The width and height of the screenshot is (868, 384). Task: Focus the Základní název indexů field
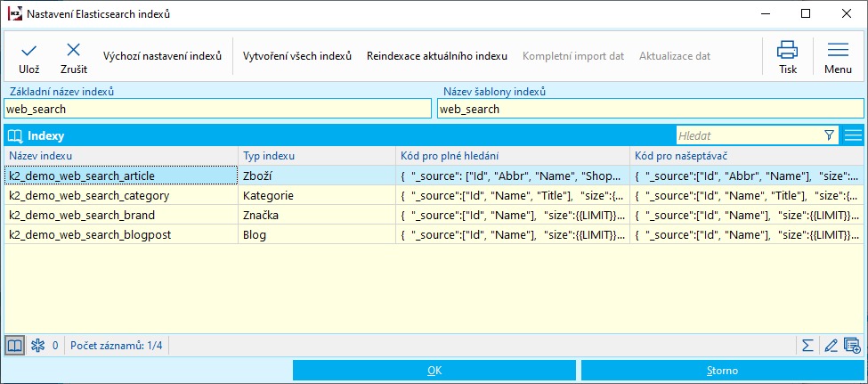217,109
